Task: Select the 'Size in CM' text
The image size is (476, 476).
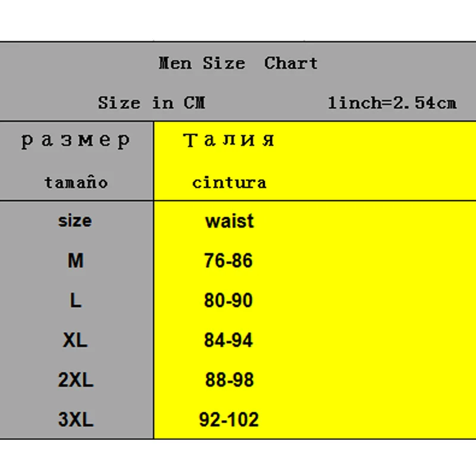Action: click(151, 103)
